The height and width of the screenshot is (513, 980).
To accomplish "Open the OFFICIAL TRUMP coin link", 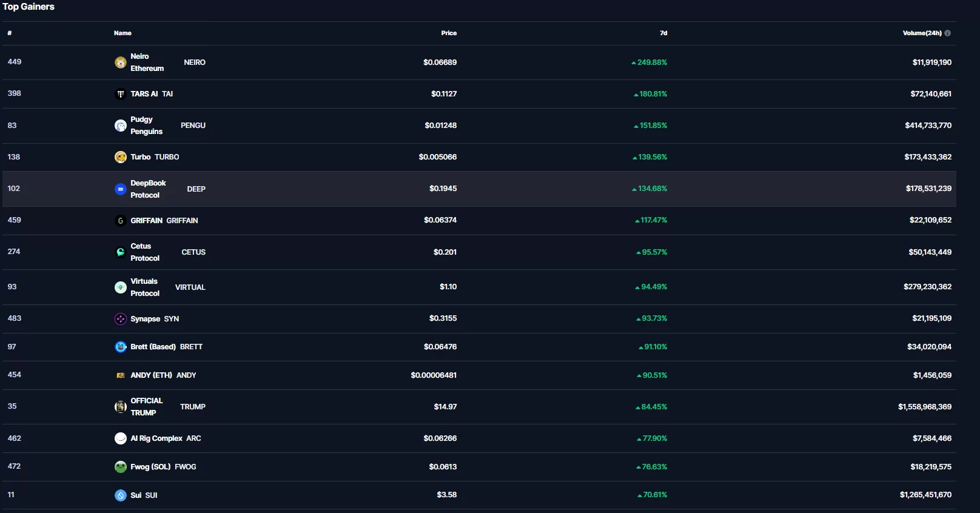I will click(x=147, y=407).
